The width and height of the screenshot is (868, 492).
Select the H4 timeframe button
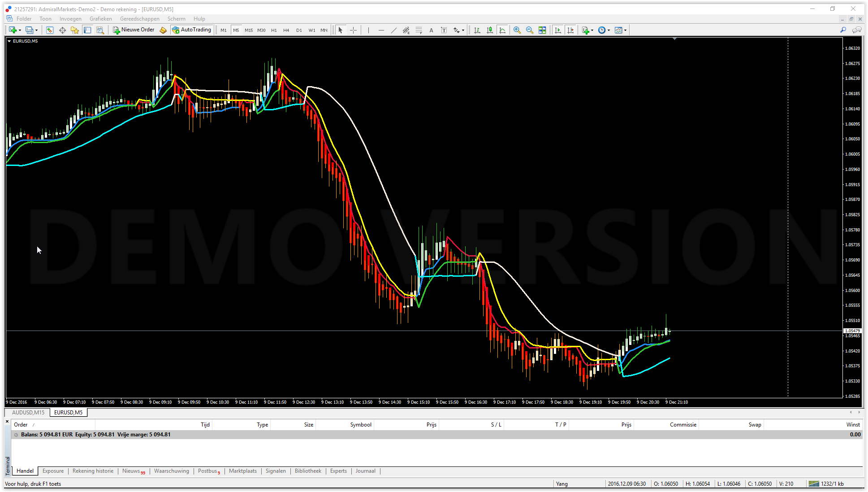286,30
